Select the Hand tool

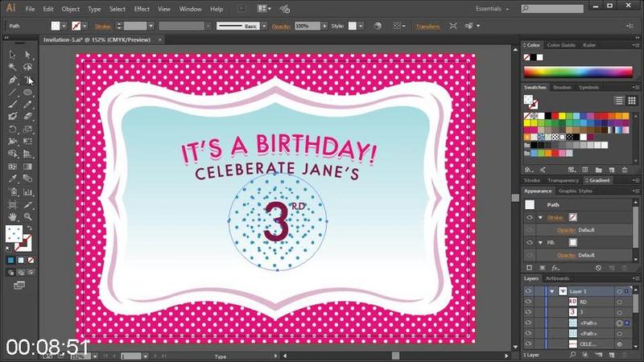pos(12,216)
